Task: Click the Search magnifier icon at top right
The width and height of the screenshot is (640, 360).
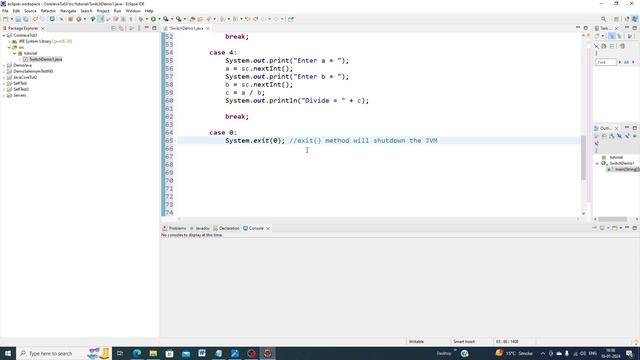Action: point(603,19)
